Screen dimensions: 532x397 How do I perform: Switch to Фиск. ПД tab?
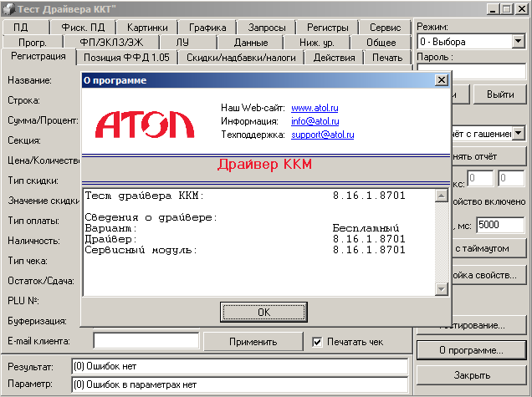pyautogui.click(x=83, y=28)
